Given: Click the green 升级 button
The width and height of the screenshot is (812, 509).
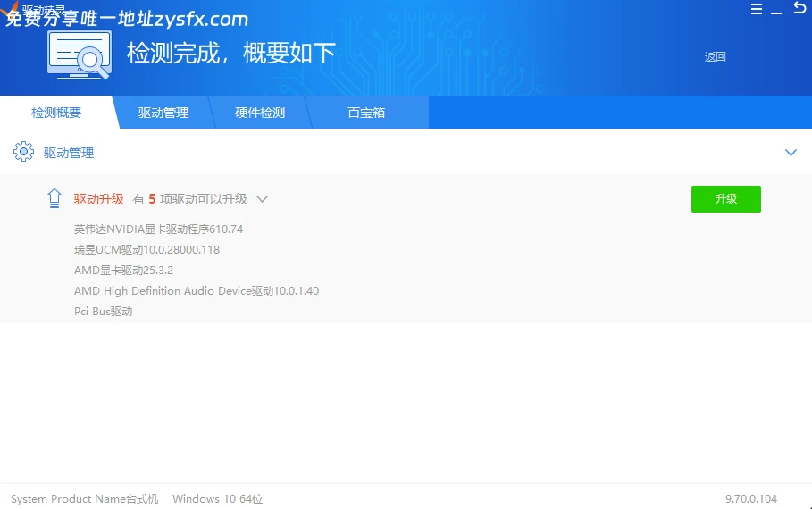Looking at the screenshot, I should click(x=726, y=199).
